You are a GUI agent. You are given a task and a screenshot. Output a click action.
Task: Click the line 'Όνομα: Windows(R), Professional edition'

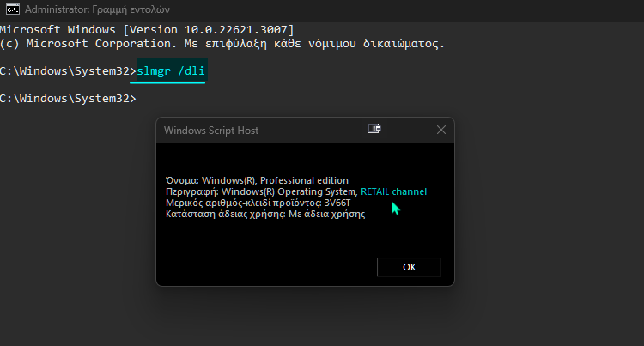click(x=257, y=180)
